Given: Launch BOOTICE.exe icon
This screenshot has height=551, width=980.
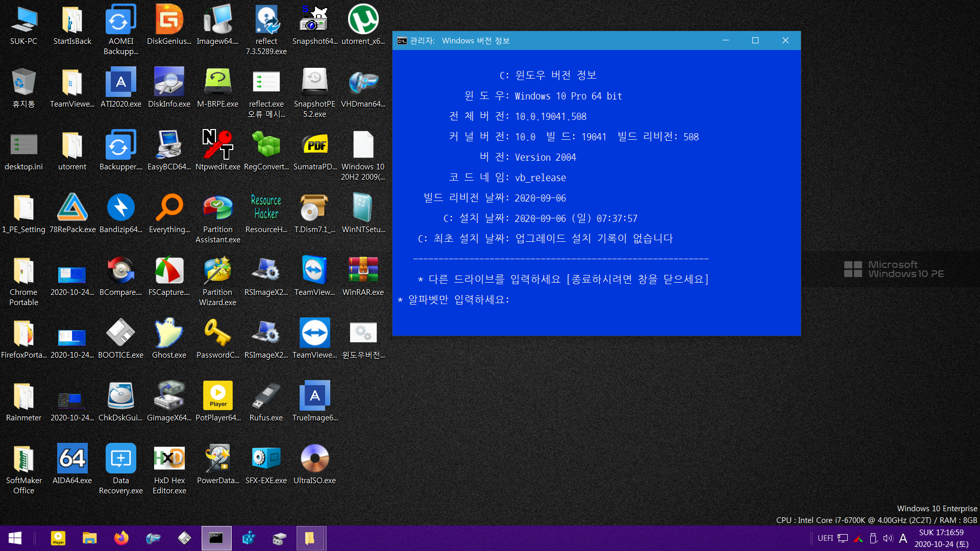Looking at the screenshot, I should point(120,339).
